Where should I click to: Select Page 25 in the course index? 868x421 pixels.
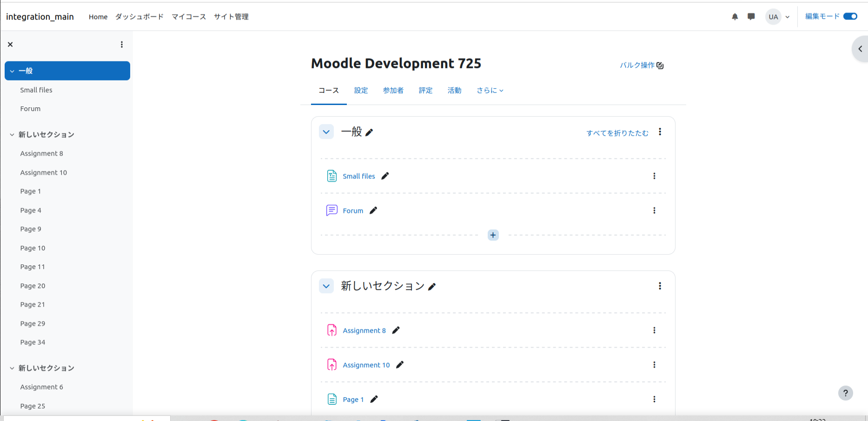point(33,406)
